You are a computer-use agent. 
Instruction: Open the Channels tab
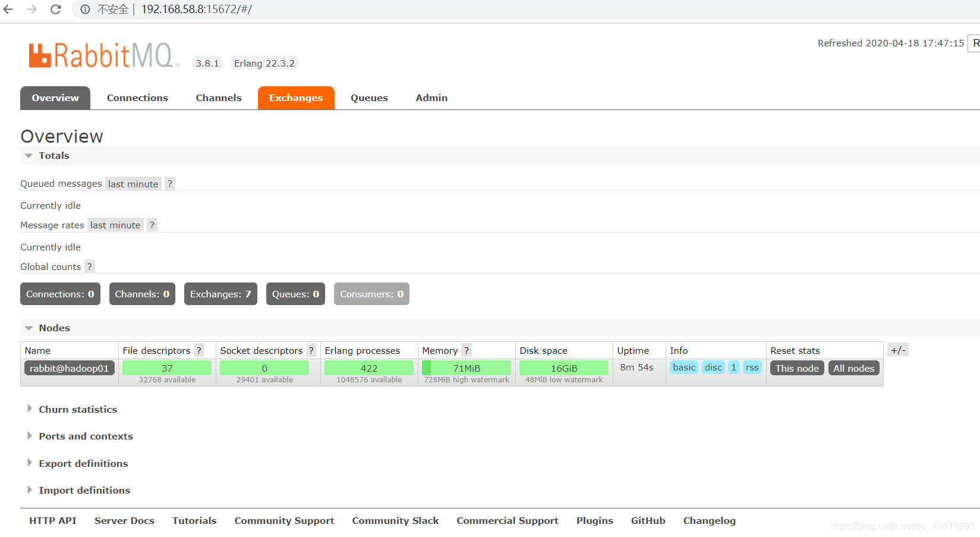tap(219, 98)
